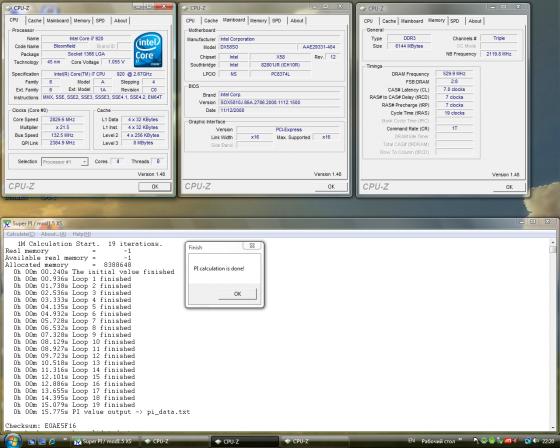Open Super PI from the taskbar
The height and width of the screenshot is (448, 560).
[104, 442]
